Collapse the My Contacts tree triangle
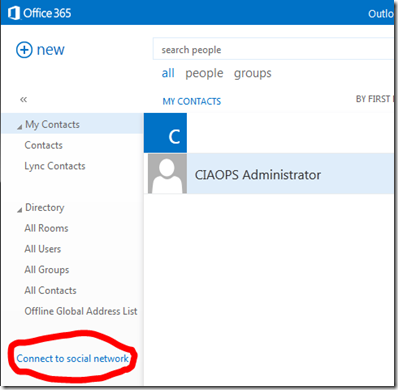The image size is (398, 390). click(x=20, y=127)
